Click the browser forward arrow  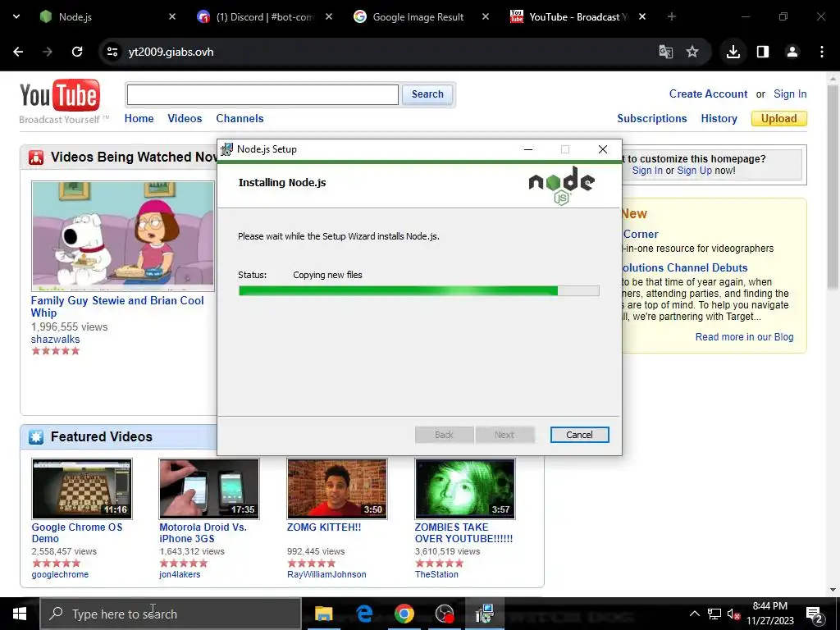point(48,52)
